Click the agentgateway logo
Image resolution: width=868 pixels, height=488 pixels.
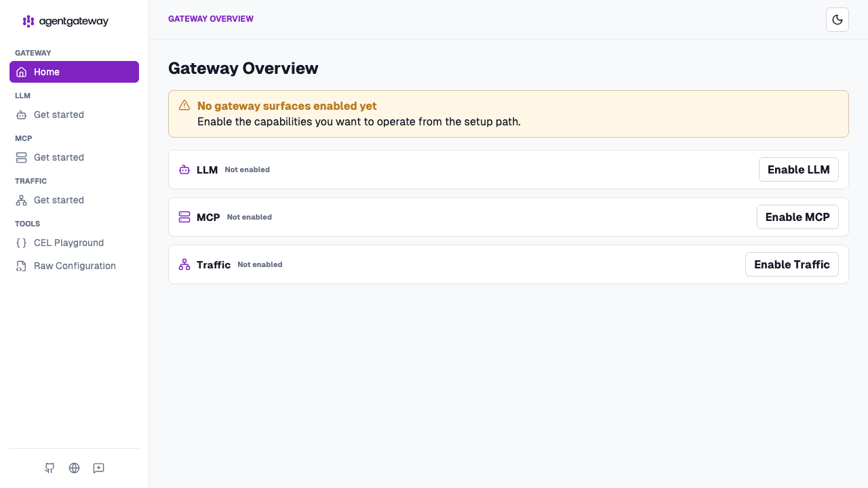tap(66, 21)
